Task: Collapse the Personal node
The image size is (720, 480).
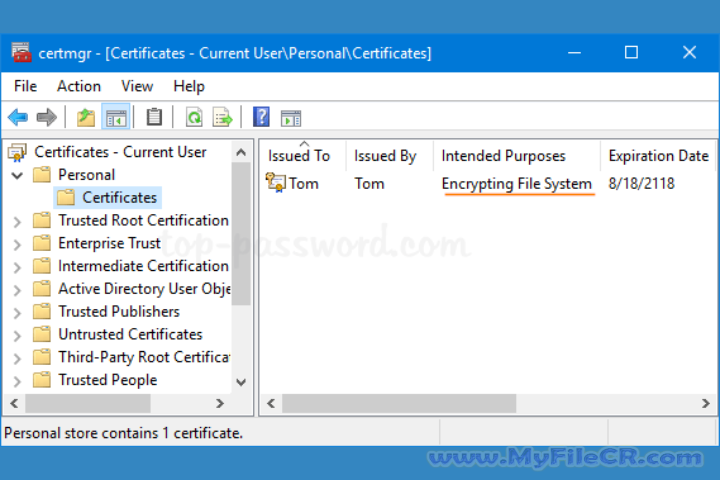Action: pyautogui.click(x=17, y=175)
